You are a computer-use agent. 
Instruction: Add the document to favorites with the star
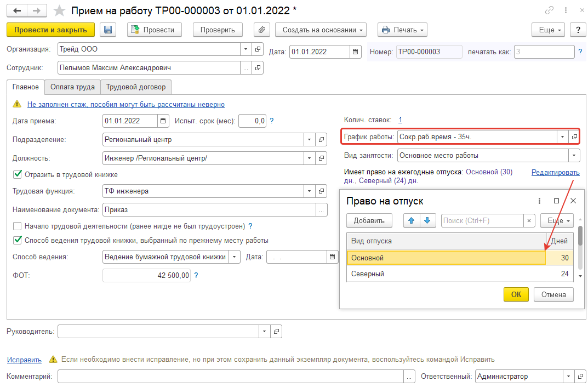[x=59, y=10]
